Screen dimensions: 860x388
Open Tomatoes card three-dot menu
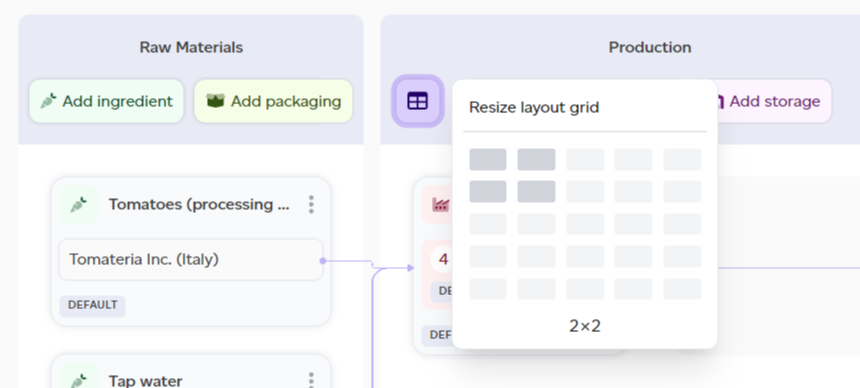[311, 204]
